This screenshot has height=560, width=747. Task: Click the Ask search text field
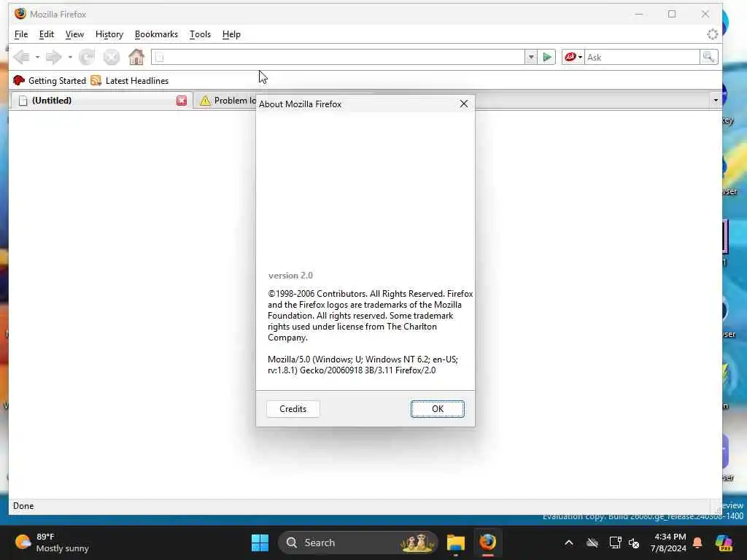(x=642, y=57)
